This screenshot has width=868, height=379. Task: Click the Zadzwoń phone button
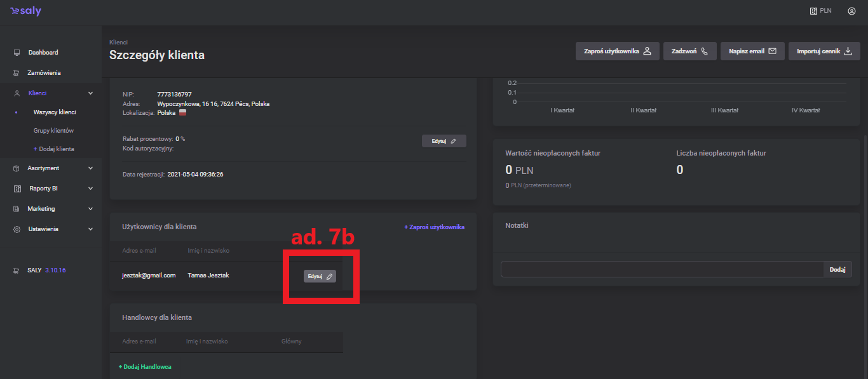[x=689, y=51]
